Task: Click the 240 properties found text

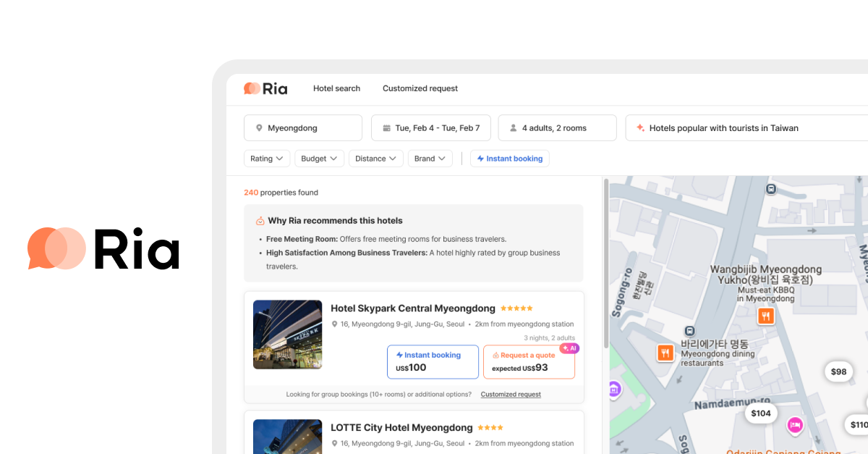Action: [x=281, y=193]
